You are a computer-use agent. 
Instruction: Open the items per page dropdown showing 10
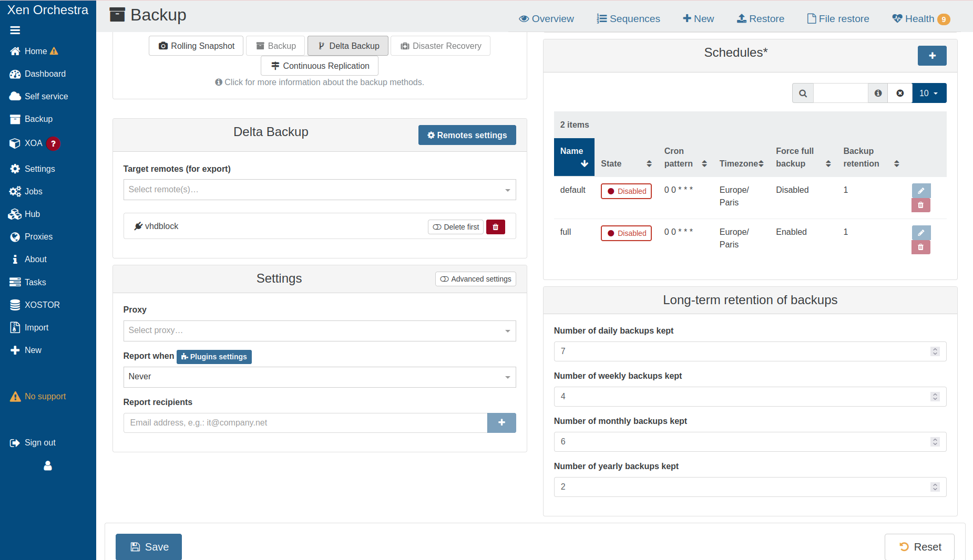click(928, 94)
